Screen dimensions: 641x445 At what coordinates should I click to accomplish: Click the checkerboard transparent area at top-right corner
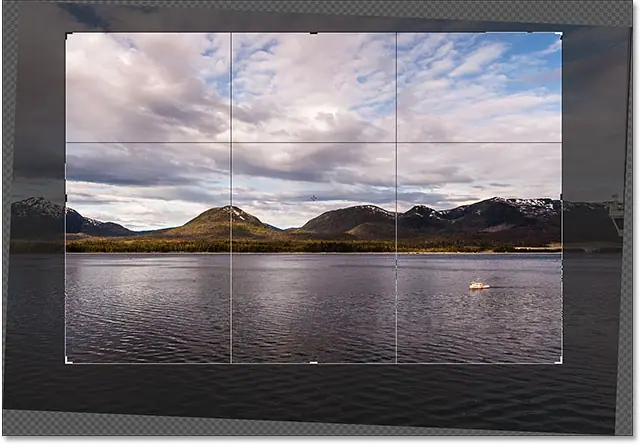point(630,10)
